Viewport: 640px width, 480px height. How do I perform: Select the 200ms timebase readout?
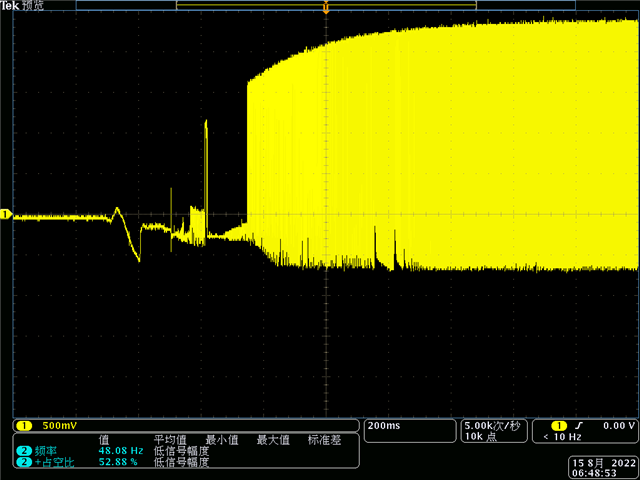(x=384, y=426)
